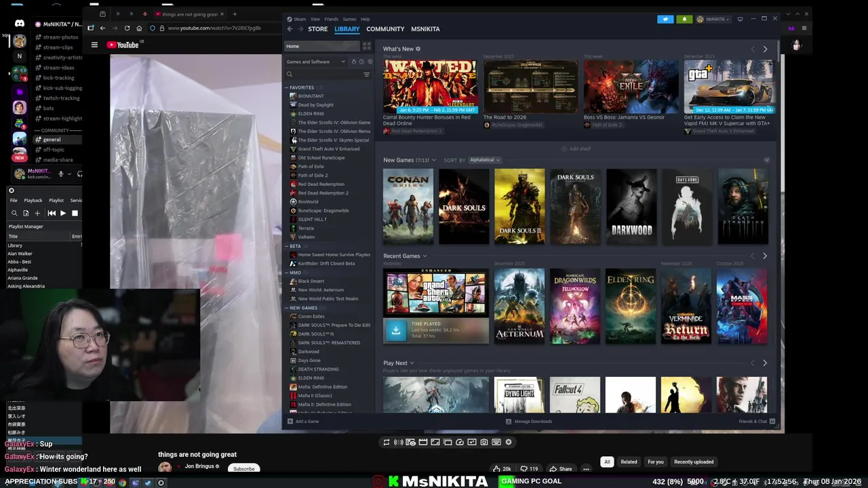Open the Steam library grid view icon
The height and width of the screenshot is (488, 868).
pos(367,46)
